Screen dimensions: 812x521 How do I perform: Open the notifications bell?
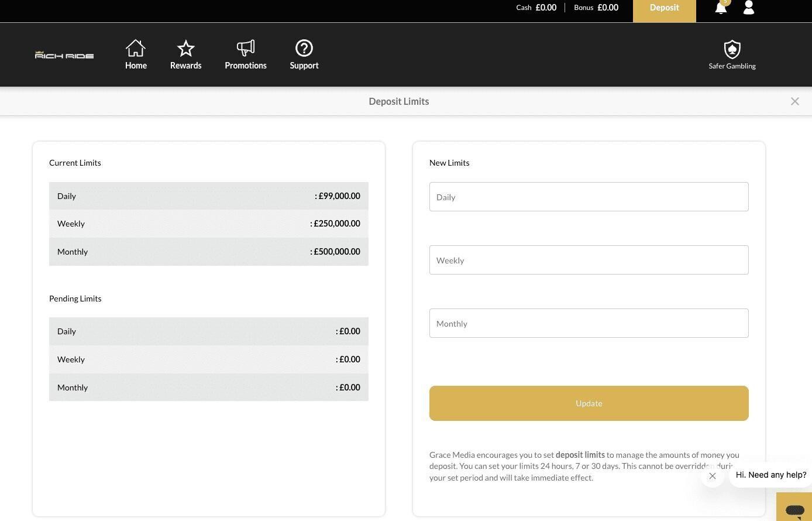tap(721, 8)
